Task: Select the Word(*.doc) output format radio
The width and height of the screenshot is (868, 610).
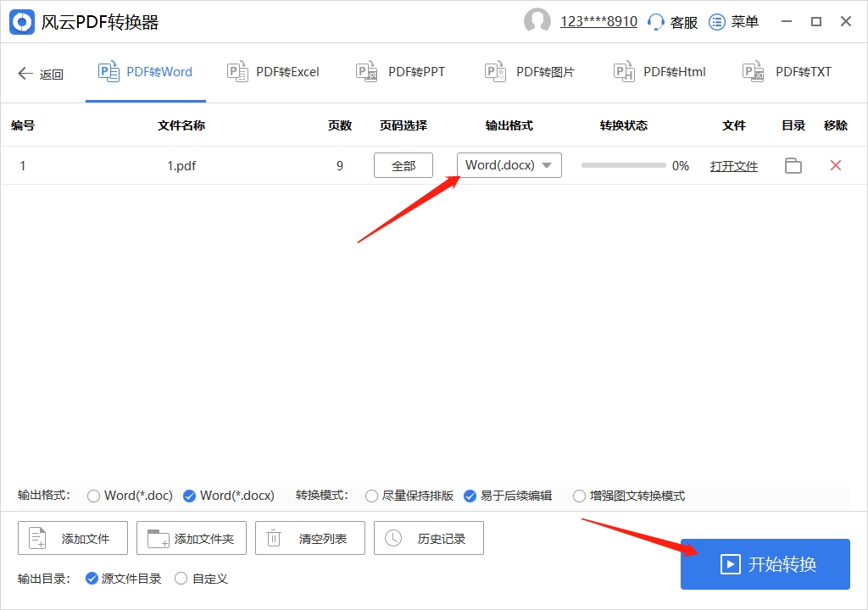Action: [94, 496]
